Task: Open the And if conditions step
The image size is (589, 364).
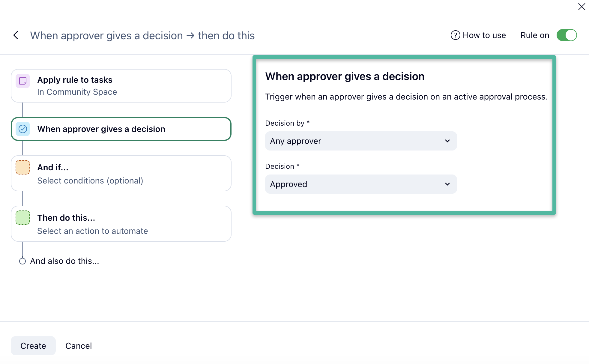Action: point(121,173)
